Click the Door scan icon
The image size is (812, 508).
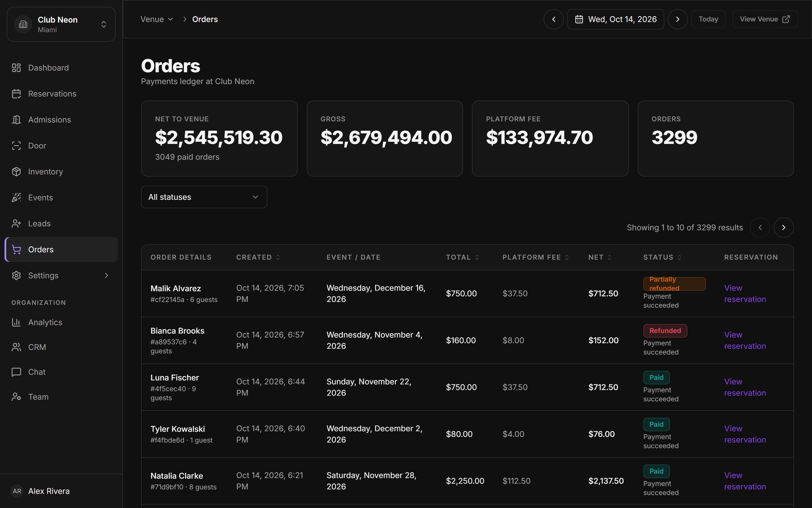pos(16,146)
